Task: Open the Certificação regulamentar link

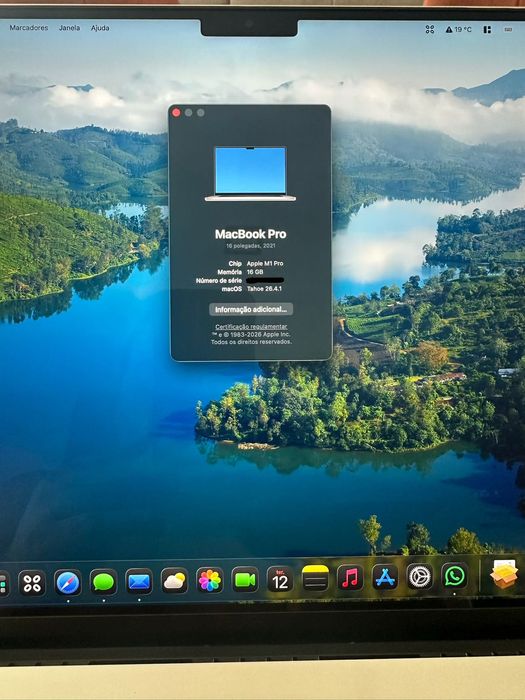Action: pyautogui.click(x=251, y=327)
